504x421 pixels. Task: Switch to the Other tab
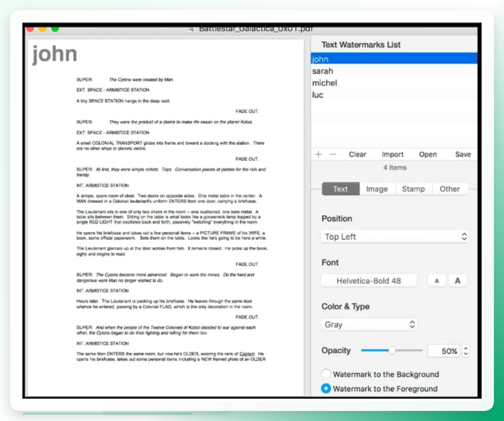click(450, 189)
